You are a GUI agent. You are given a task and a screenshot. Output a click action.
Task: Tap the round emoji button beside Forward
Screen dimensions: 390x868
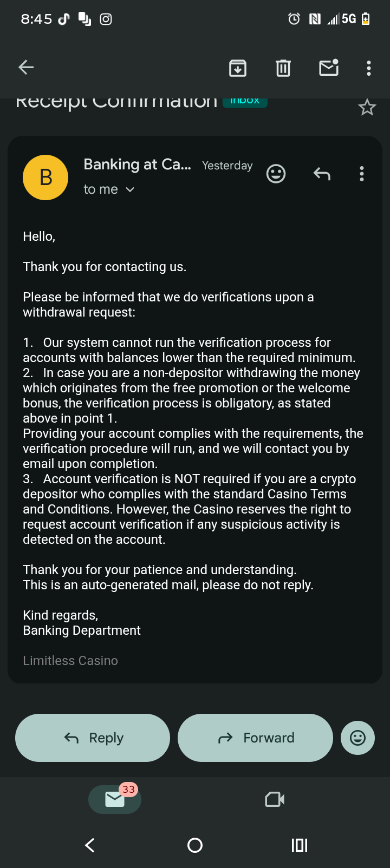357,738
